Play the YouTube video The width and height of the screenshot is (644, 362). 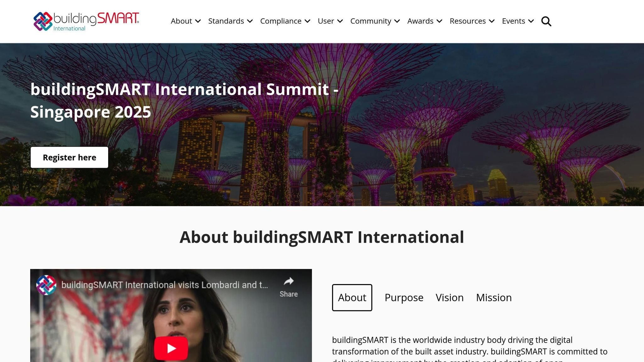tap(171, 348)
